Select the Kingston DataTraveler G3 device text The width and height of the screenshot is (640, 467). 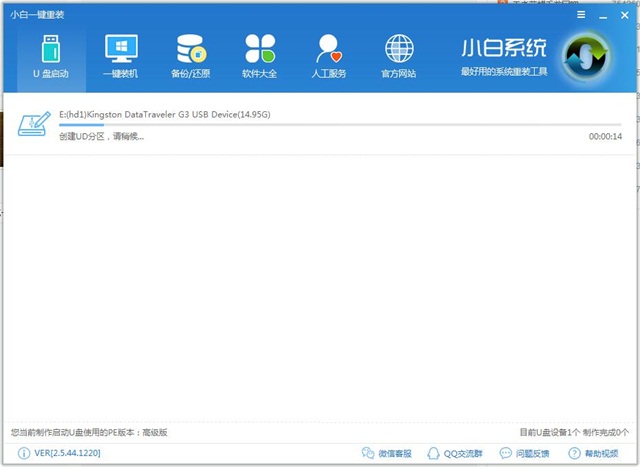164,115
